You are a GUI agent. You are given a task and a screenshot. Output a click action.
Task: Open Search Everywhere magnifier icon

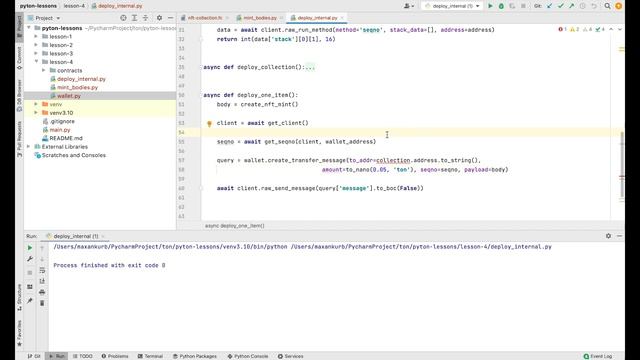[x=607, y=6]
